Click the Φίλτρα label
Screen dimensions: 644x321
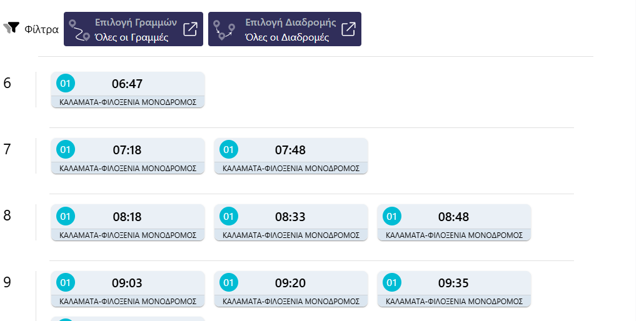[x=41, y=29]
